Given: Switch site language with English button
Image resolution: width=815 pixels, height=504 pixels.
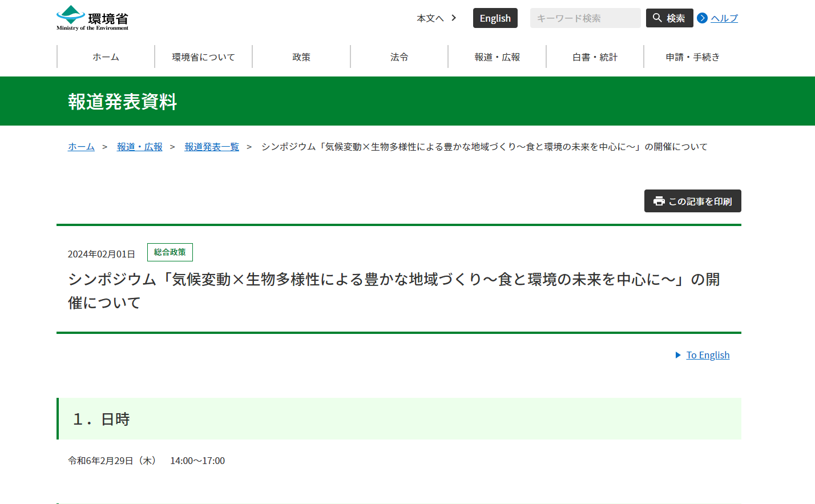Looking at the screenshot, I should coord(495,18).
